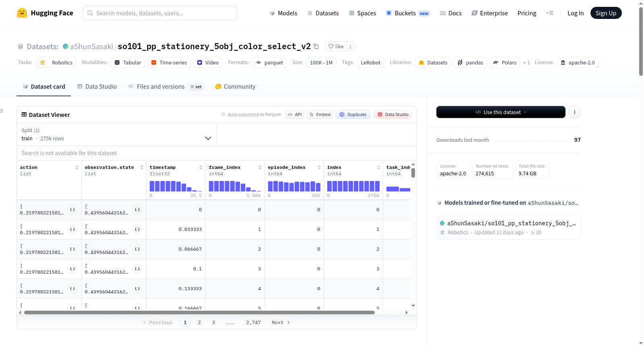Click the Hugging Face logo icon
The width and height of the screenshot is (644, 347).
click(x=22, y=13)
